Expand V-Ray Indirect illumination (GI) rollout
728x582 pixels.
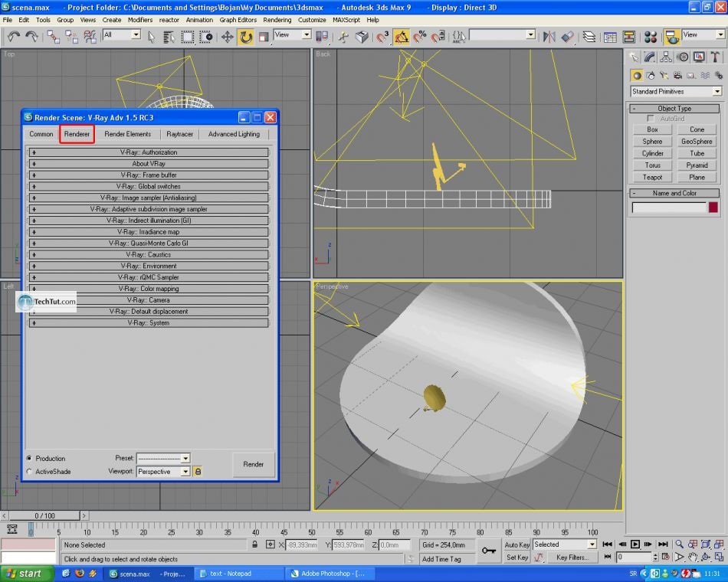pos(149,221)
